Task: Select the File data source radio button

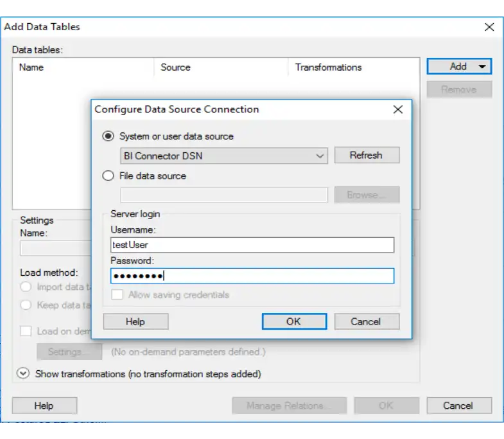Action: [x=109, y=175]
